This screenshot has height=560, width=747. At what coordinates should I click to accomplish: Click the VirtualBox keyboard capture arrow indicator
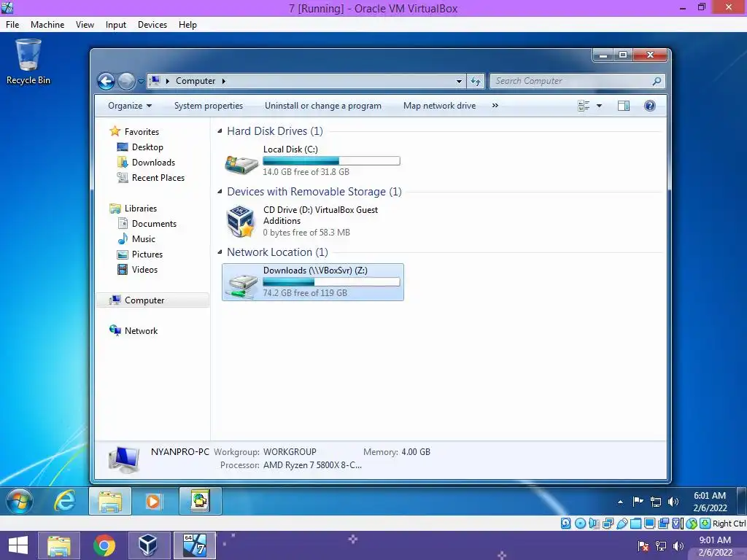tap(705, 524)
